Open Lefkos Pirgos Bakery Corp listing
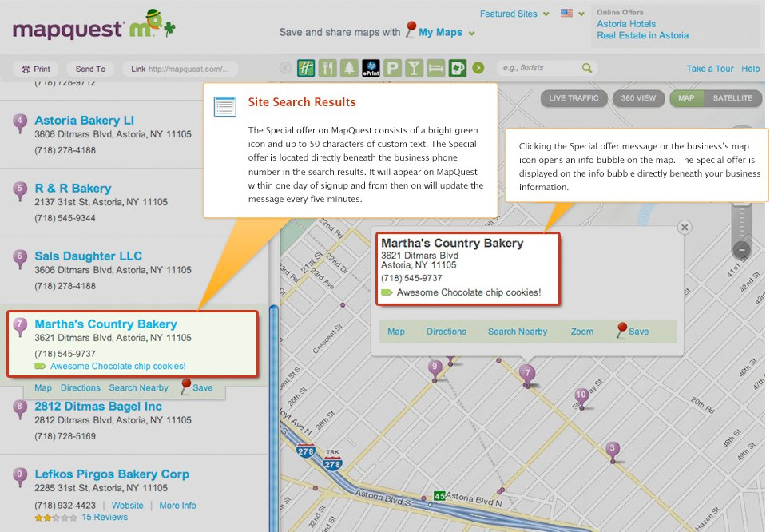The image size is (770, 532). (x=112, y=474)
